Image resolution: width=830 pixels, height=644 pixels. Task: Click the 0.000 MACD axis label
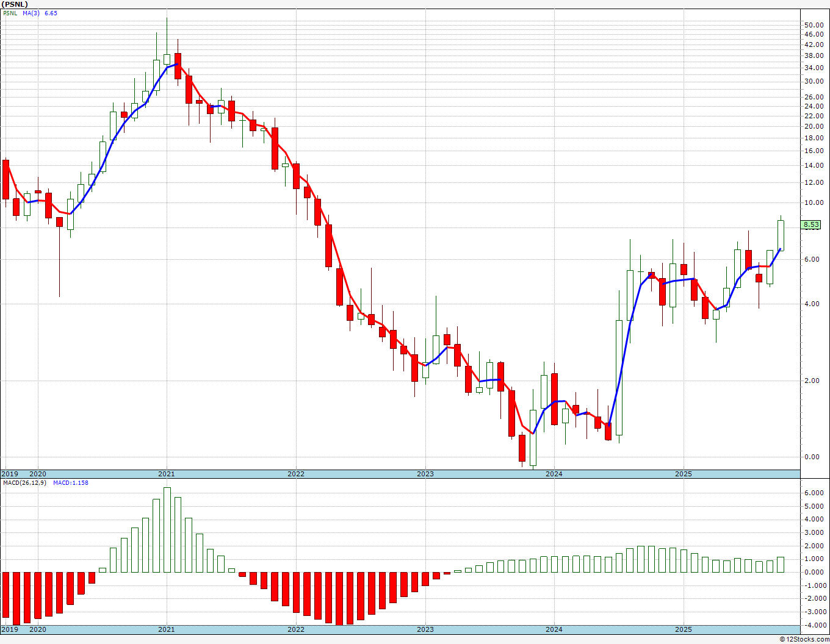[x=814, y=572]
